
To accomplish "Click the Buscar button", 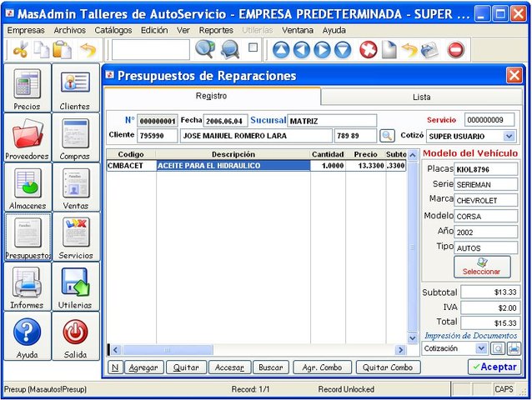I will click(x=271, y=367).
